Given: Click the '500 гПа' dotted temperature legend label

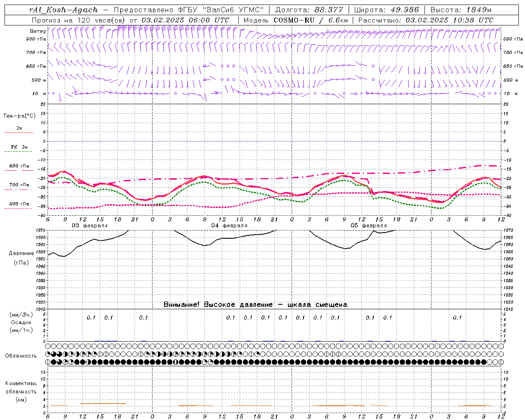Looking at the screenshot, I should (19, 204).
